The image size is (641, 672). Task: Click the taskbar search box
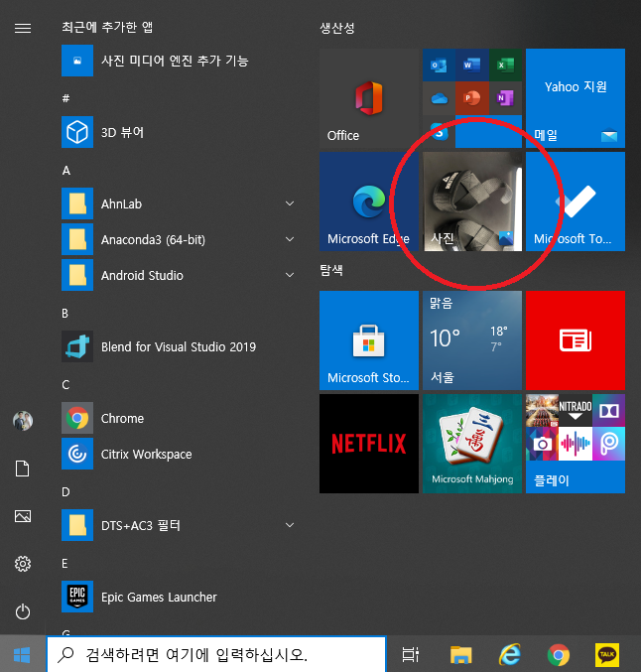[216, 654]
